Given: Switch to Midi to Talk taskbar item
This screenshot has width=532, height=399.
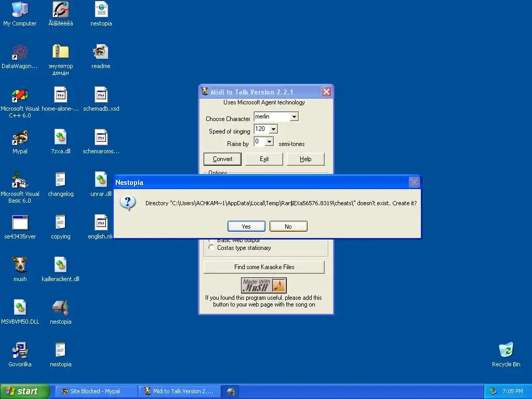Looking at the screenshot, I should coord(179,391).
